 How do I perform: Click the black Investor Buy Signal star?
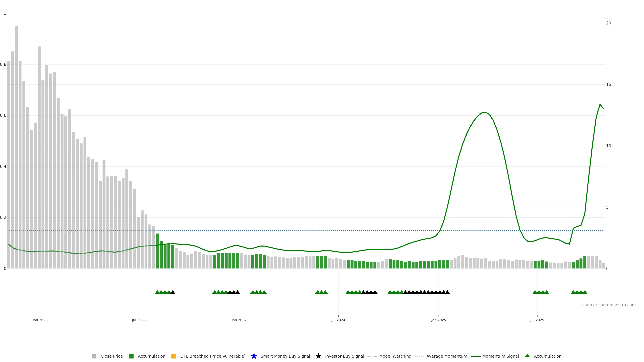click(318, 356)
